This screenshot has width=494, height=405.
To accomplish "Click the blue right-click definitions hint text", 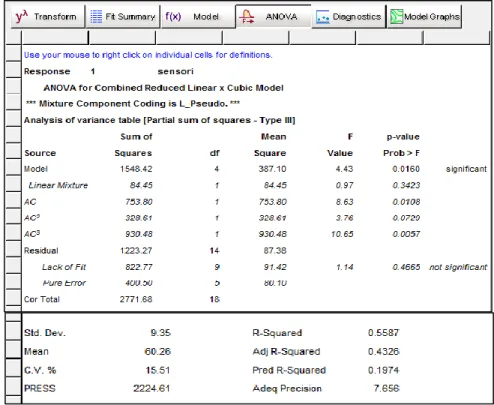I will pyautogui.click(x=148, y=55).
